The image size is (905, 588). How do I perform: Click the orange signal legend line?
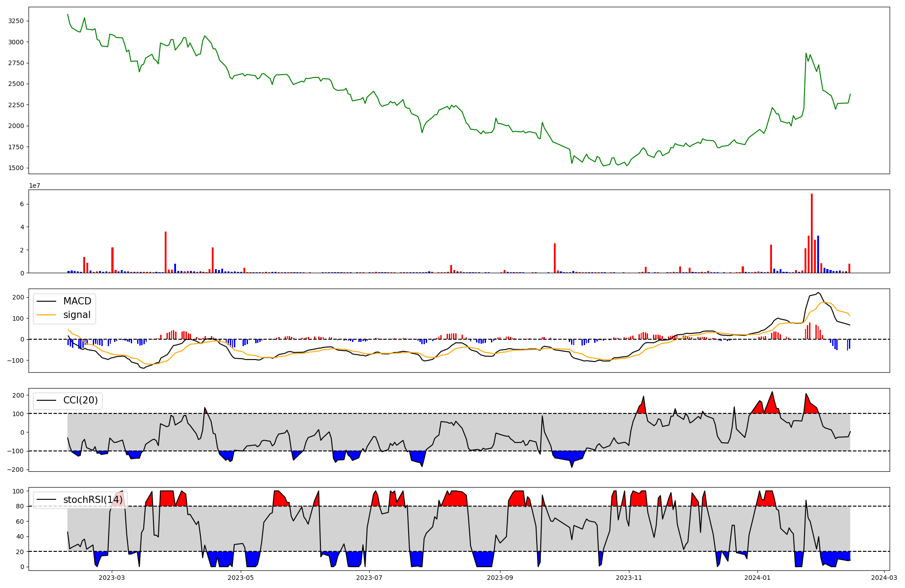(46, 315)
